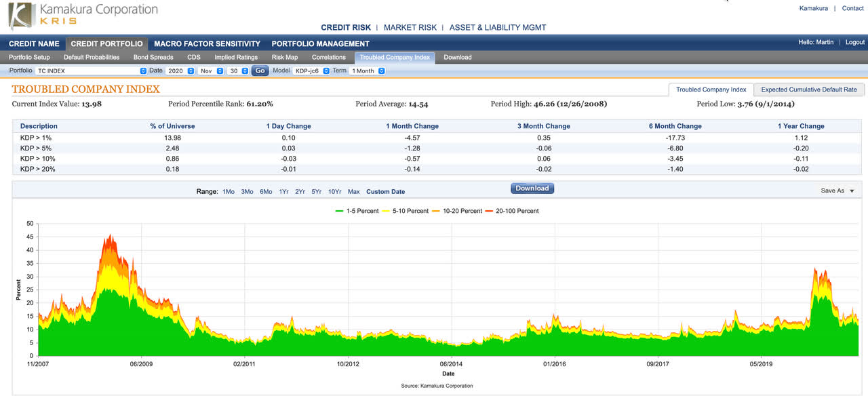Toggle the 10-20 Percent legend series
Screen dimensions: 868x398
(x=457, y=211)
